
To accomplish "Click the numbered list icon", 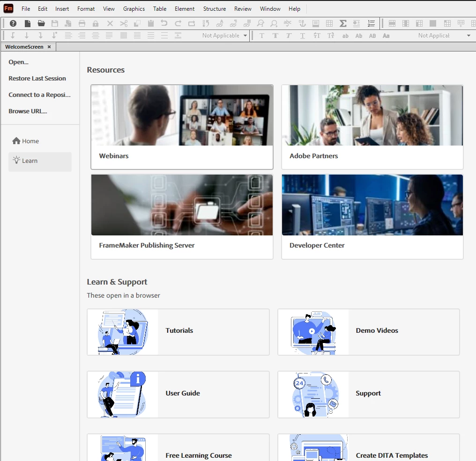I will pyautogui.click(x=371, y=23).
